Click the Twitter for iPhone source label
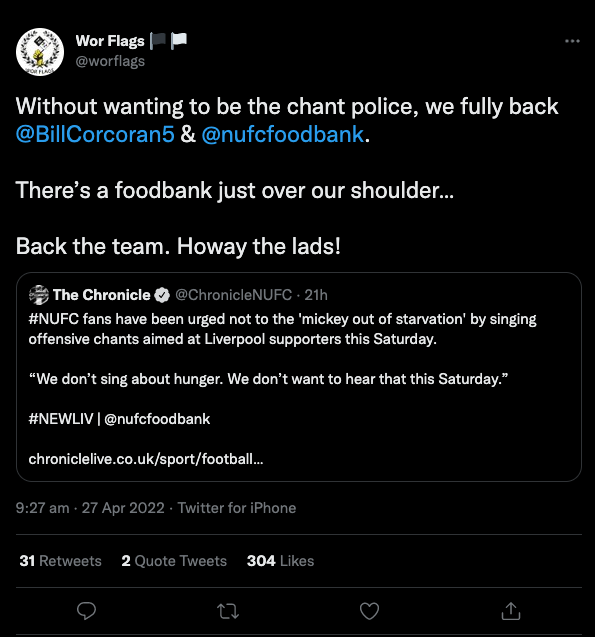The image size is (595, 637). point(237,508)
